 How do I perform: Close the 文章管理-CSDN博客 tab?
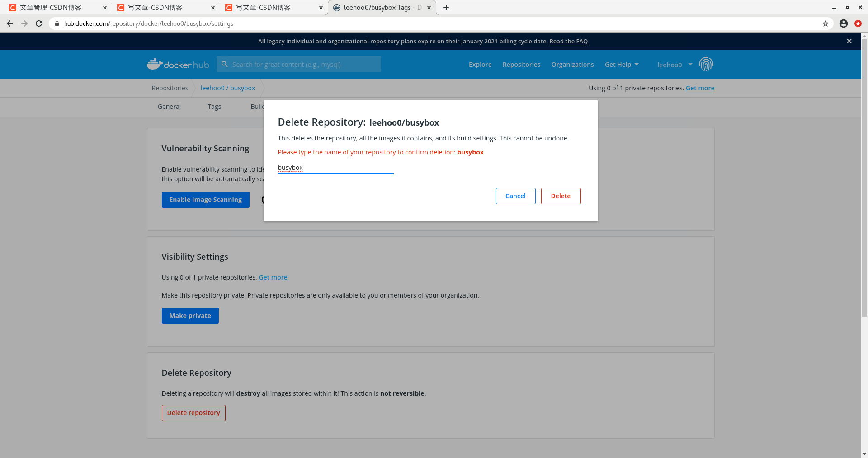pyautogui.click(x=104, y=8)
